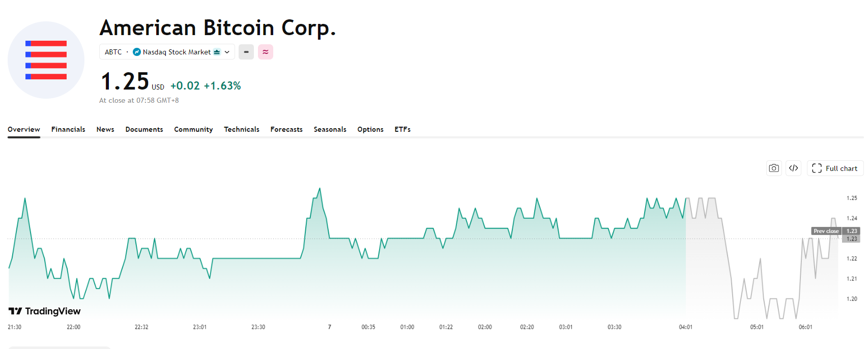
Task: Open the embed code icon
Action: 793,168
